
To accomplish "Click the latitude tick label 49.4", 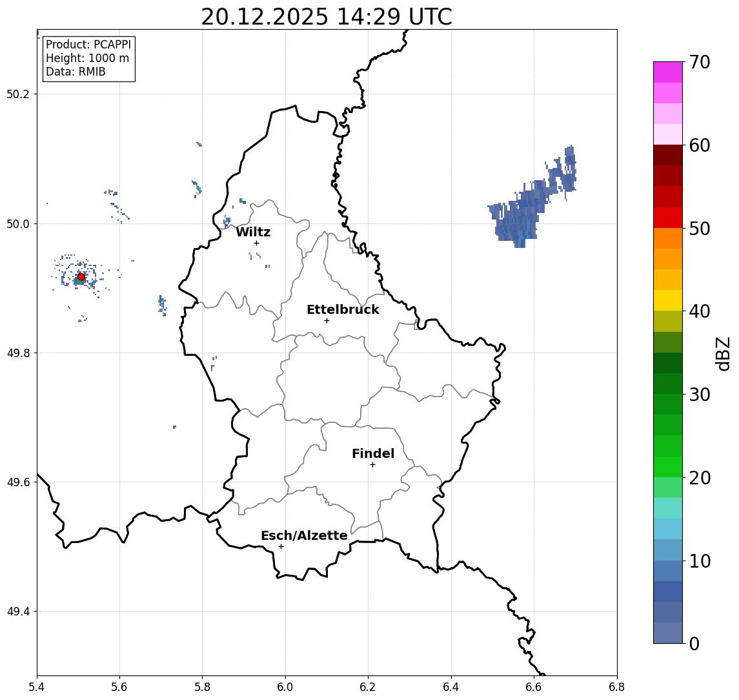I will pos(18,612).
